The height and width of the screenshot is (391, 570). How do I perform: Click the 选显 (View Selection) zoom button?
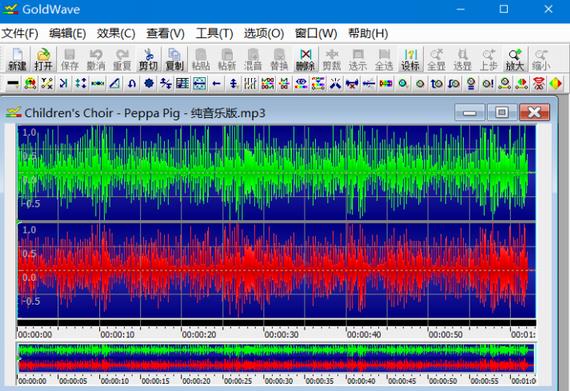462,59
